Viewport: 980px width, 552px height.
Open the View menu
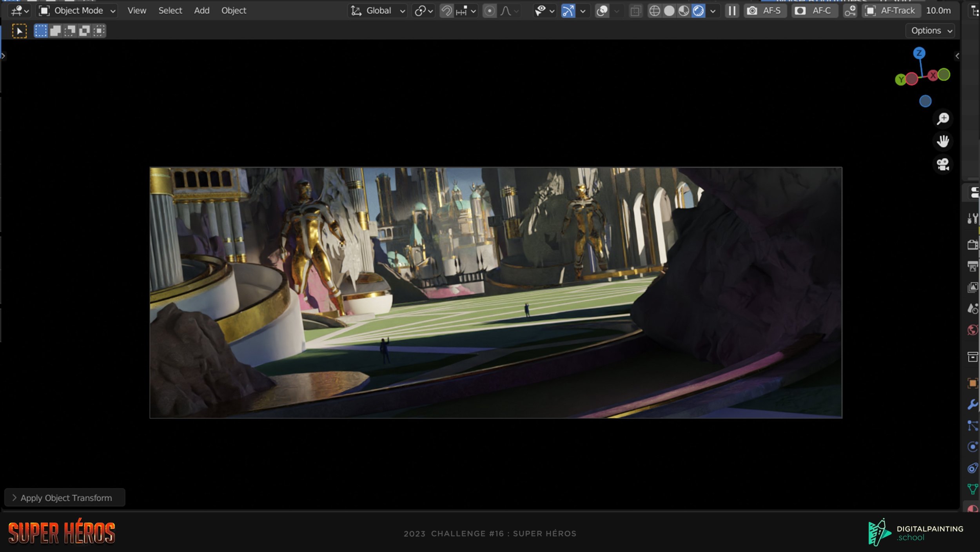coord(136,11)
